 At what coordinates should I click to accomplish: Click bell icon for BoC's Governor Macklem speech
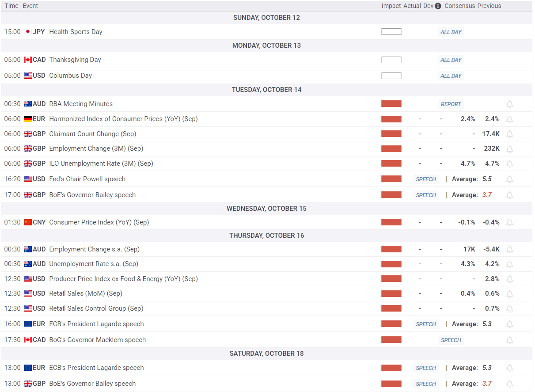coord(509,340)
